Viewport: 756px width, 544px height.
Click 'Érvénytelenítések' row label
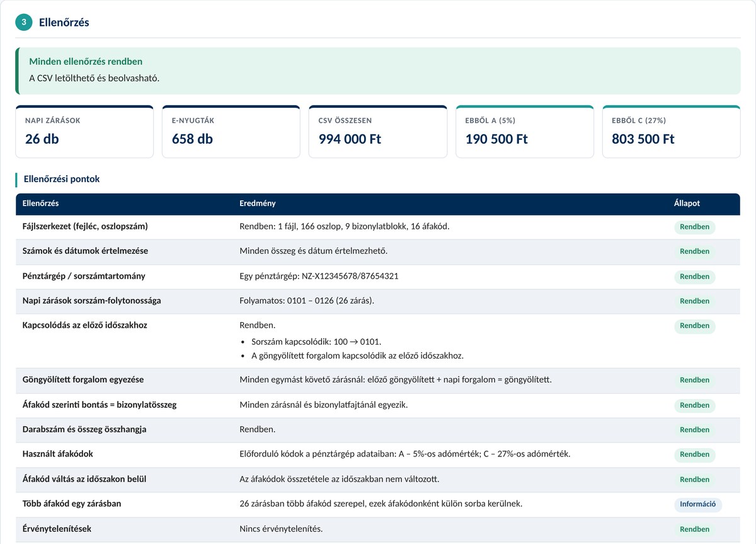pyautogui.click(x=57, y=529)
